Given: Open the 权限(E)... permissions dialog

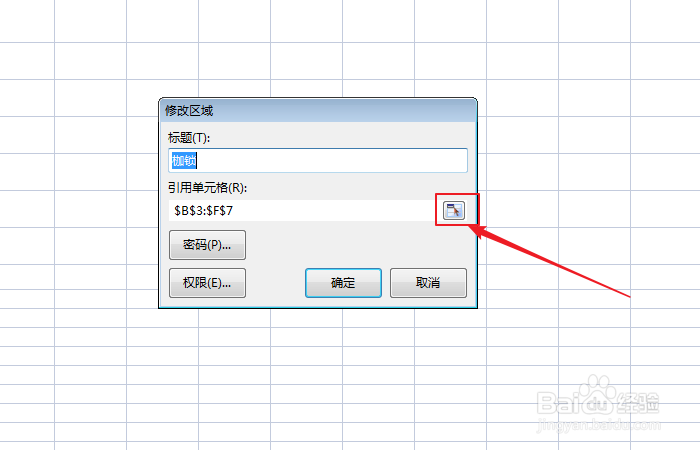Looking at the screenshot, I should coord(207,283).
